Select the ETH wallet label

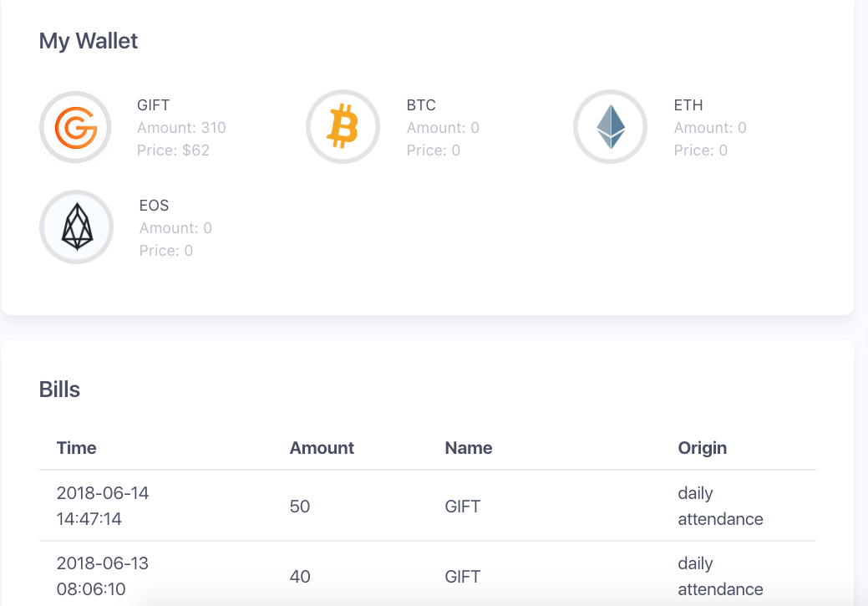688,105
